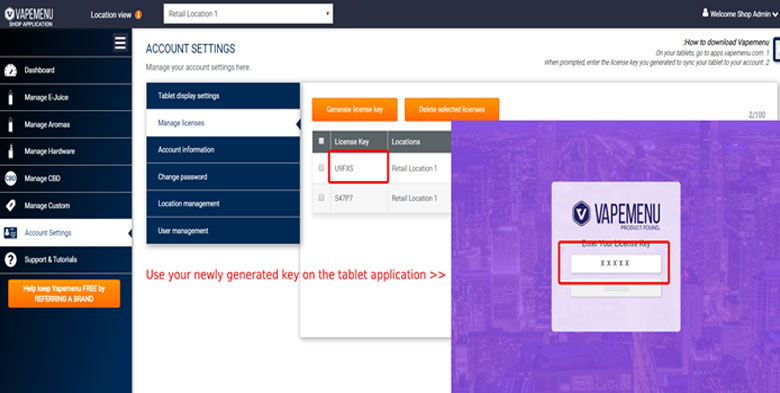The image size is (780, 393).
Task: Click the Account Settings card icon
Action: tap(10, 233)
